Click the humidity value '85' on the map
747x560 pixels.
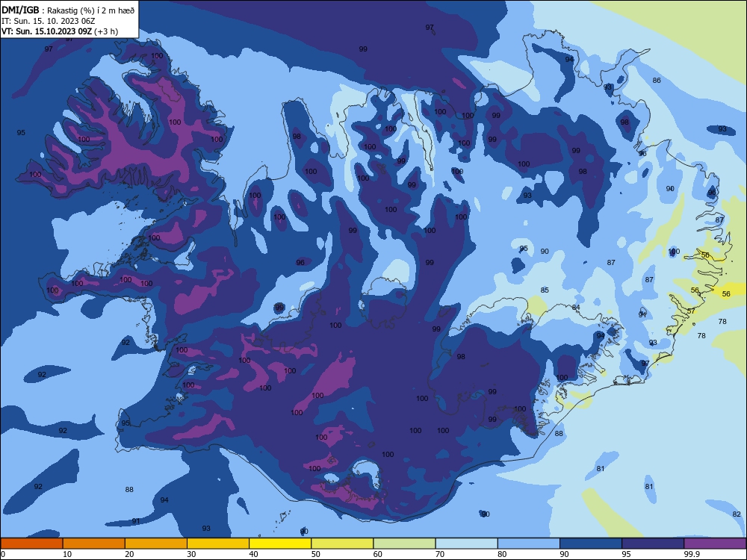coord(545,290)
